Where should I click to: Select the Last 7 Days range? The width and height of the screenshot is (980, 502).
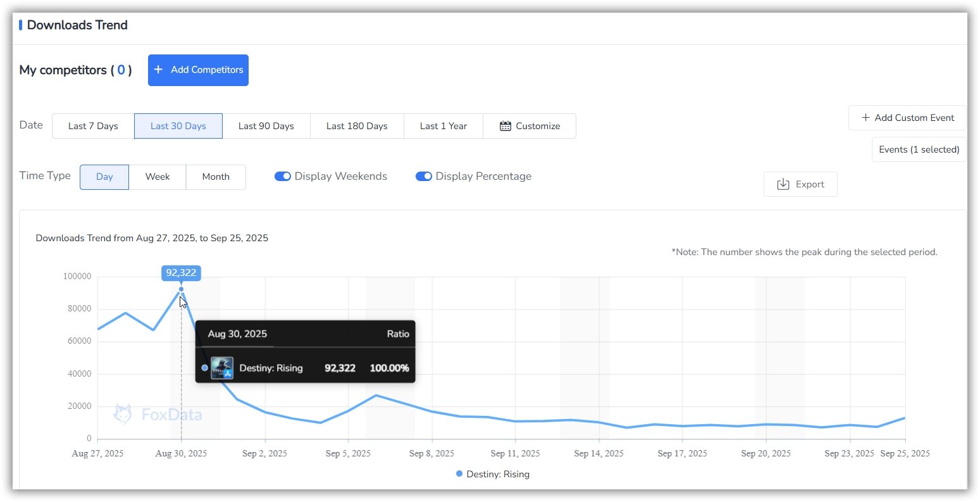coord(93,126)
